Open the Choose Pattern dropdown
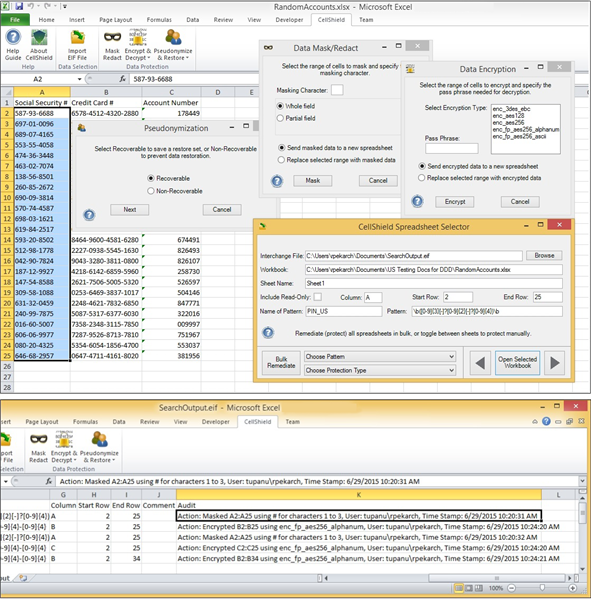591x599 pixels. coord(380,356)
